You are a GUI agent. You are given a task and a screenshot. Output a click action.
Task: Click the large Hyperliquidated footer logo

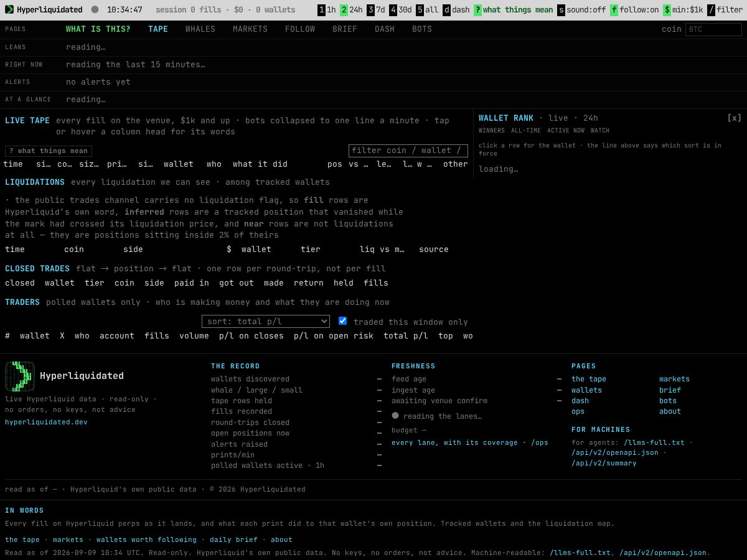coord(20,376)
